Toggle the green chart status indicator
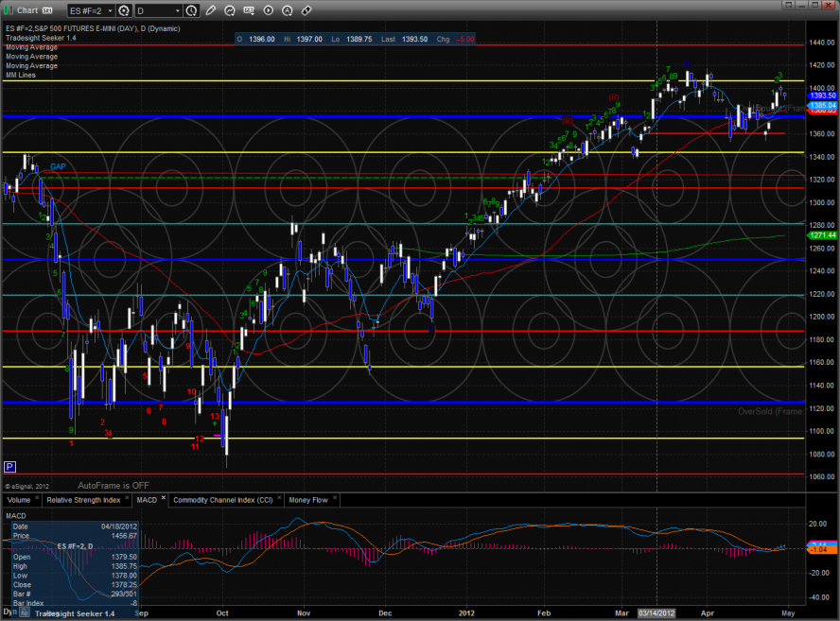Screen dimensions: 840x621 click(x=9, y=10)
